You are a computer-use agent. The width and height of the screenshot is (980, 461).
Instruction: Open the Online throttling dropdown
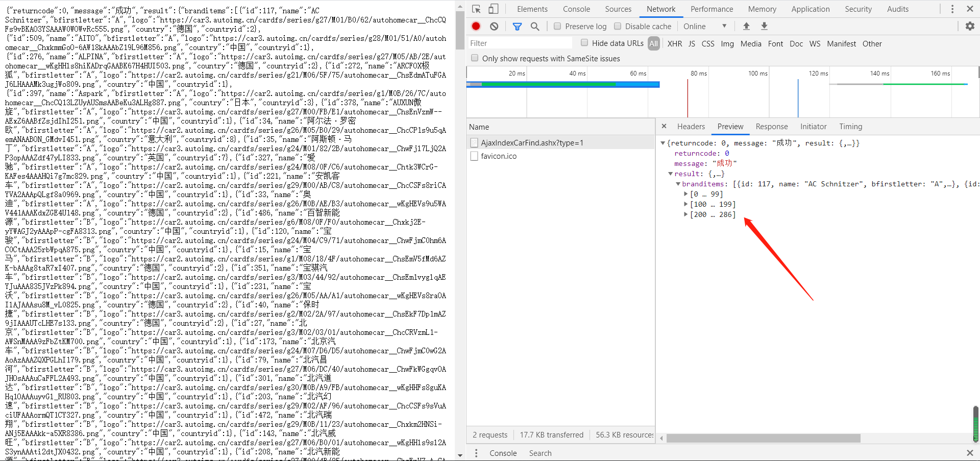(705, 26)
